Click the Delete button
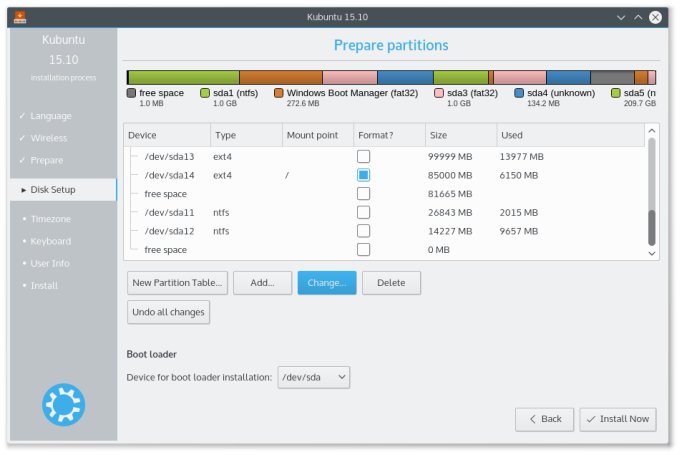Image resolution: width=680 pixels, height=455 pixels. pyautogui.click(x=391, y=283)
